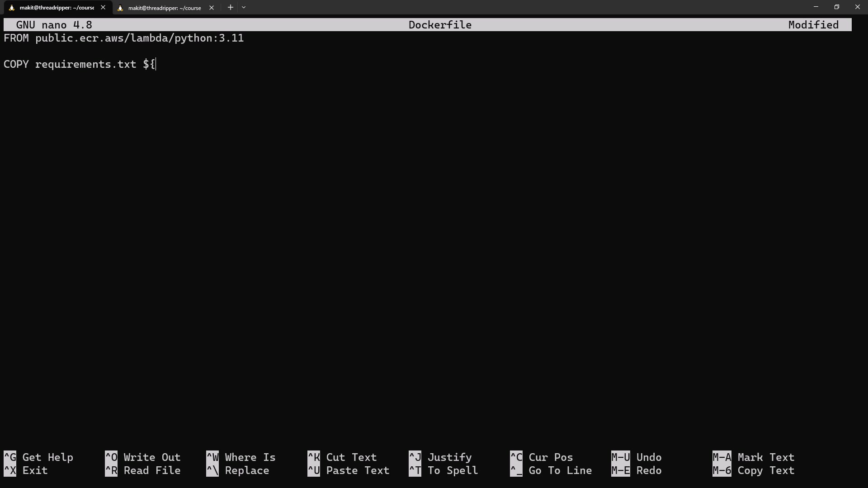Click the ^X Exit shortcut
Viewport: 868px width, 488px height.
coord(26,470)
